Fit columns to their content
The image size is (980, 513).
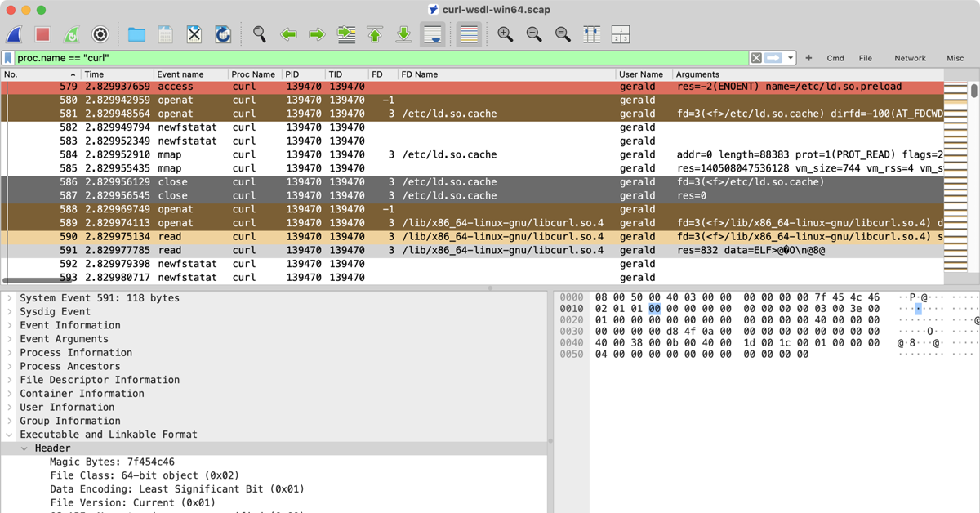click(592, 34)
